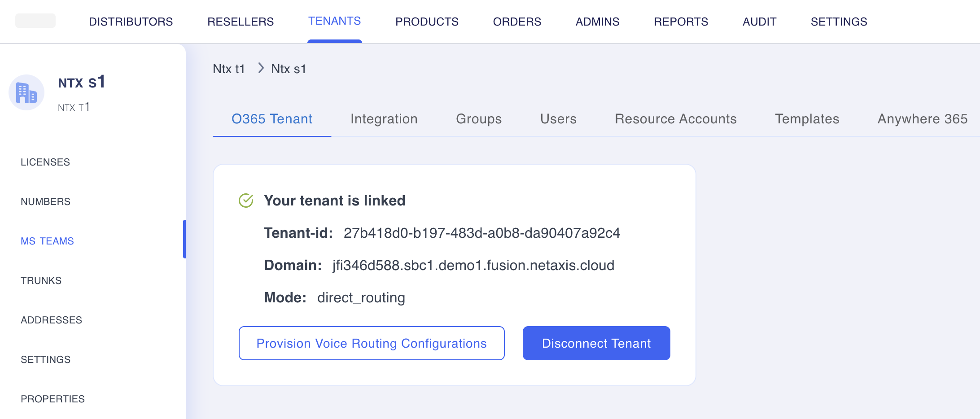Open Licenses in the sidebar
Viewport: 980px width, 419px height.
coord(45,162)
